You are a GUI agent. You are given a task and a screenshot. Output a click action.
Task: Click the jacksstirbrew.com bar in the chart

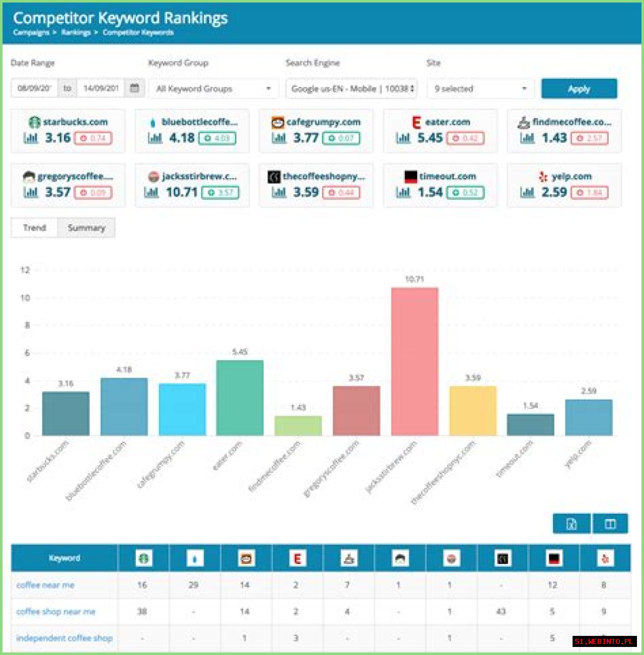coord(415,361)
